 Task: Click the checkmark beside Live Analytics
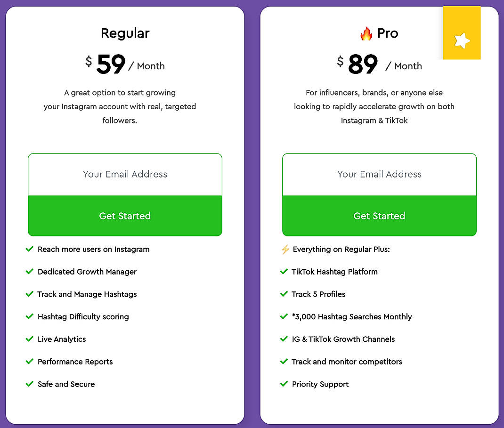[x=30, y=339]
